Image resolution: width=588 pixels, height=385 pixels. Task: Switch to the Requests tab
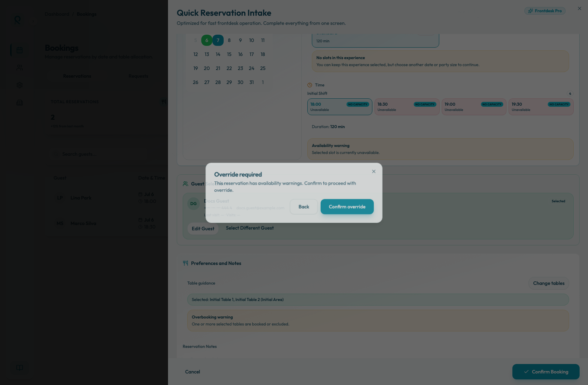point(138,76)
